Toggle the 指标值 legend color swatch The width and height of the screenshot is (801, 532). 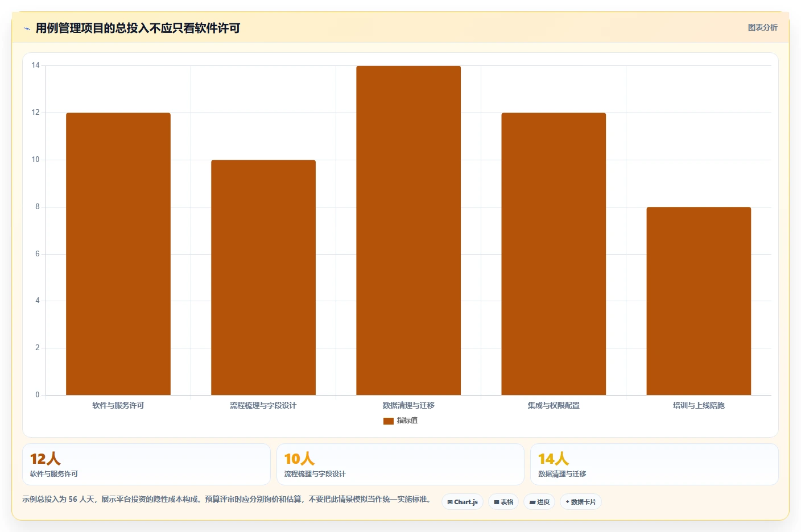(389, 421)
